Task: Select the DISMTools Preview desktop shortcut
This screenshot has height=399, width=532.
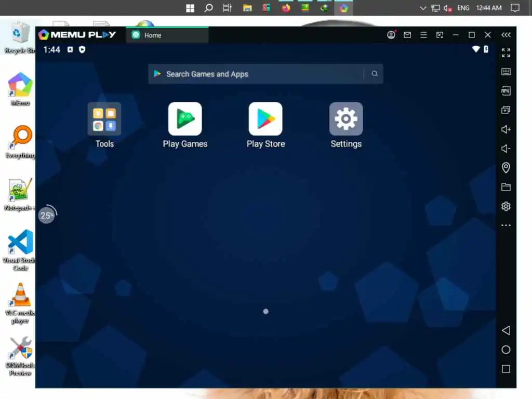Action: click(20, 356)
